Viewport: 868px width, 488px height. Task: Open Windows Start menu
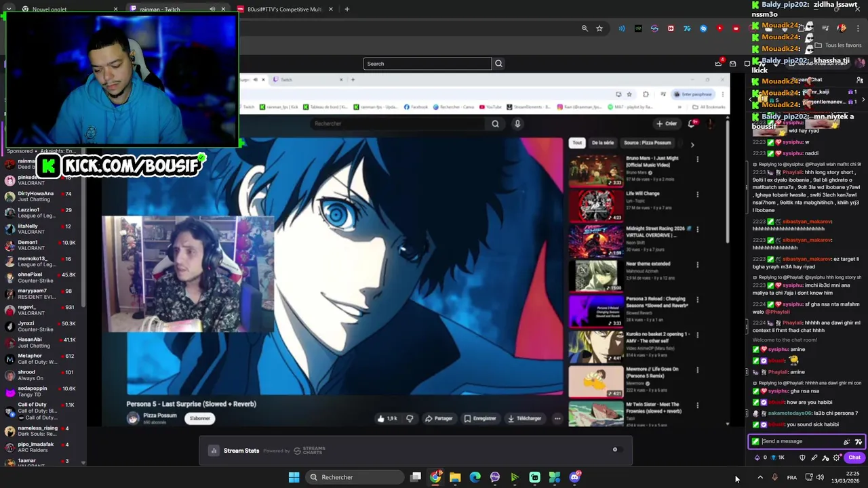(294, 477)
